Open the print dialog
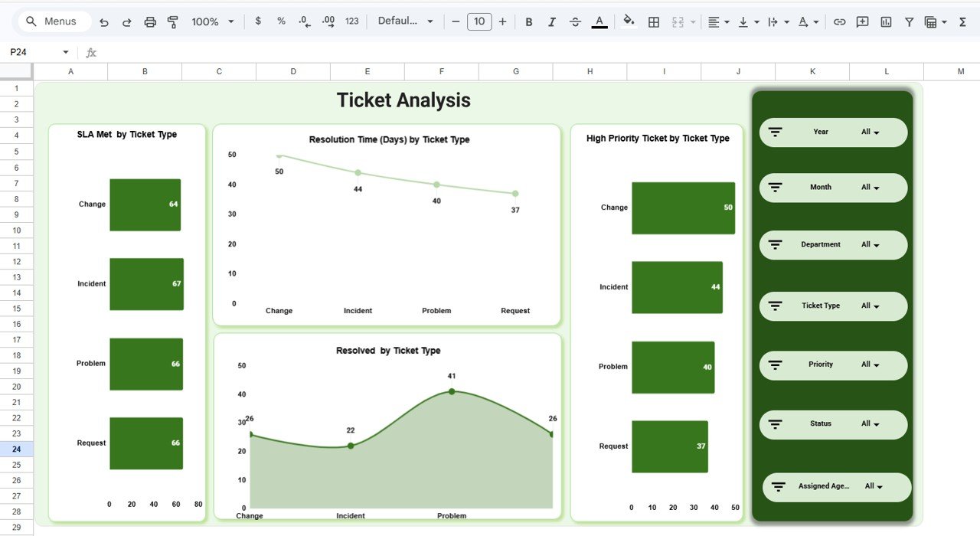Viewport: 980px width, 536px height. click(150, 21)
